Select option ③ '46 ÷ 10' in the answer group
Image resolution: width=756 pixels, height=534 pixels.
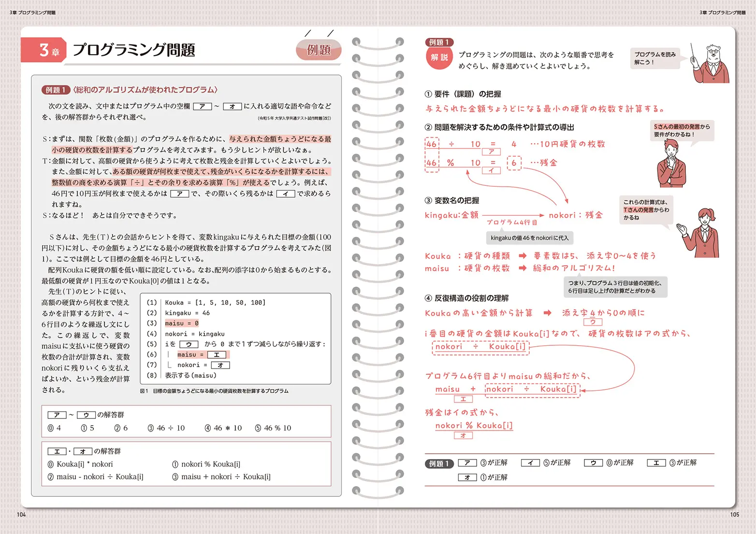coord(166,428)
